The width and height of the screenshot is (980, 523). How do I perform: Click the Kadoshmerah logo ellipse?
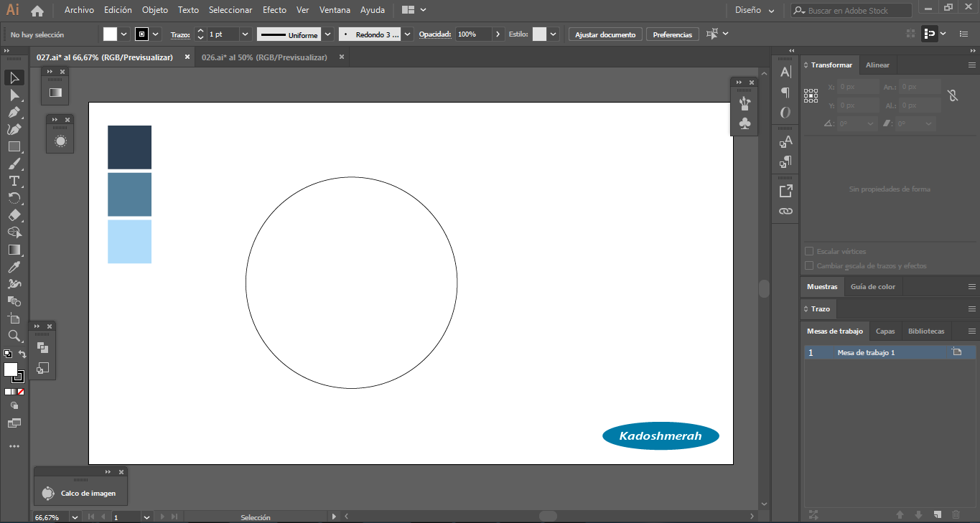click(x=661, y=435)
